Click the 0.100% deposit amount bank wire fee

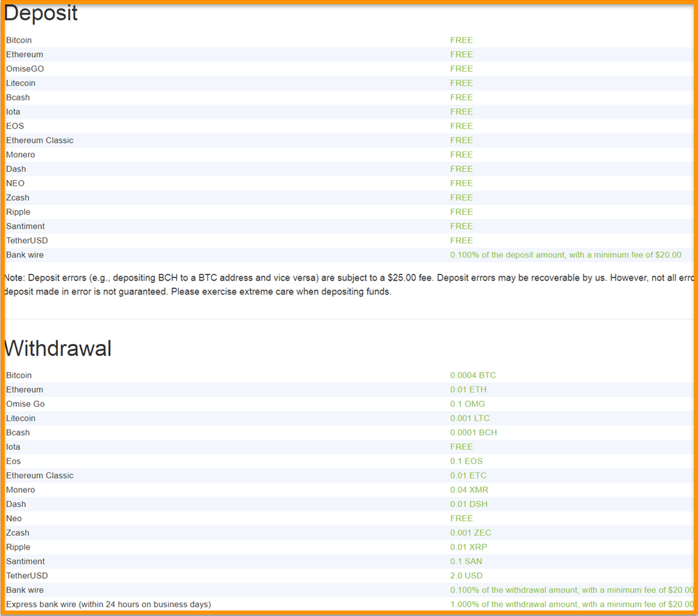(565, 255)
